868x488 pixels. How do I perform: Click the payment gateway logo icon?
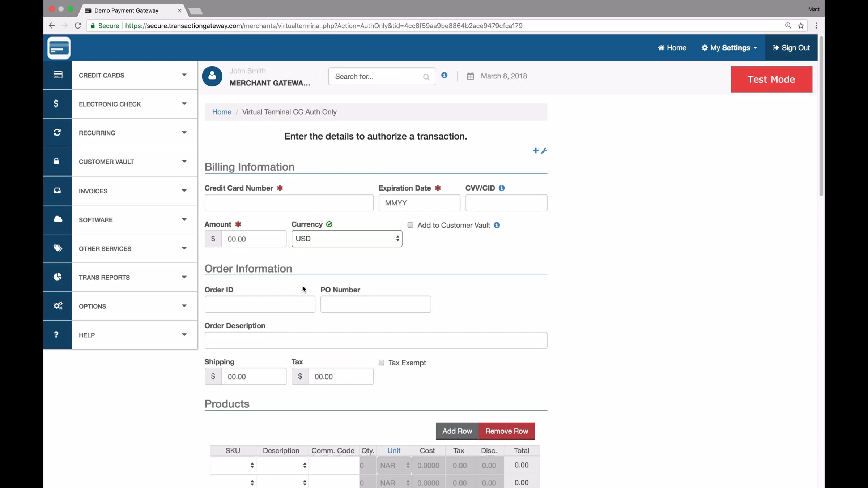pos(59,48)
